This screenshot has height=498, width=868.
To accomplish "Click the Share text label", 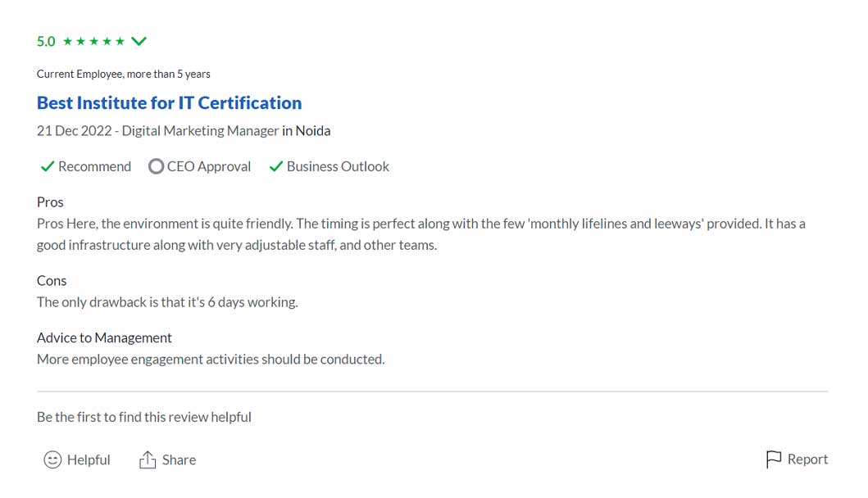I will pos(179,460).
